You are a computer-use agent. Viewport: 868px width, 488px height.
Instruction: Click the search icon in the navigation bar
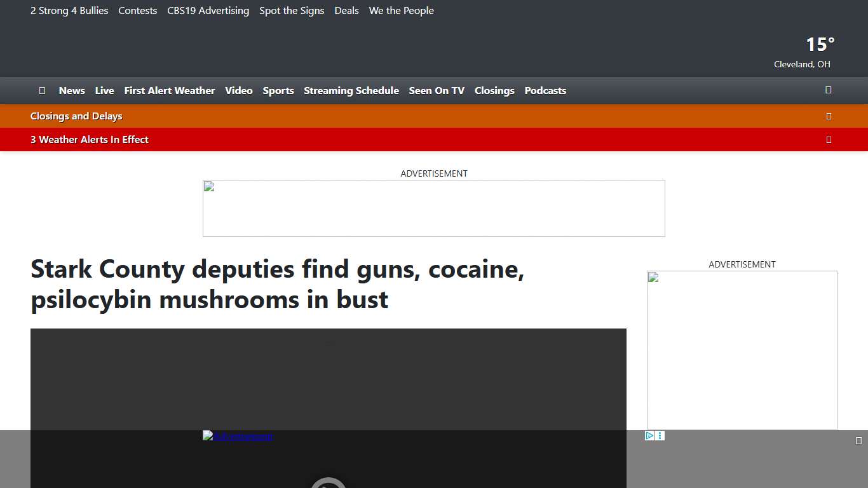tap(828, 90)
